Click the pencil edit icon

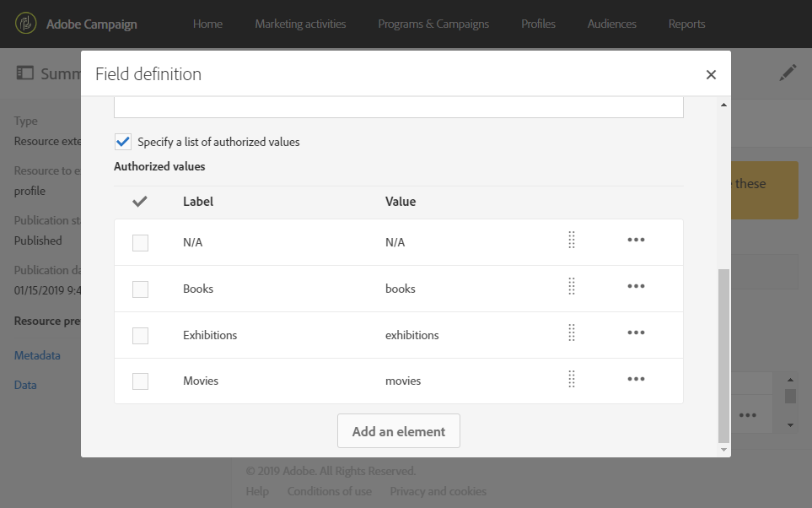click(788, 73)
